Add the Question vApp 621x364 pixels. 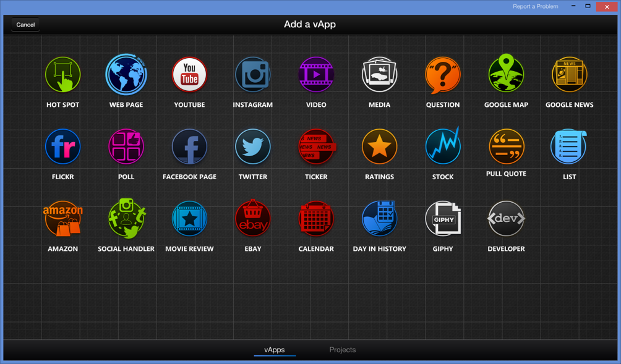443,75
